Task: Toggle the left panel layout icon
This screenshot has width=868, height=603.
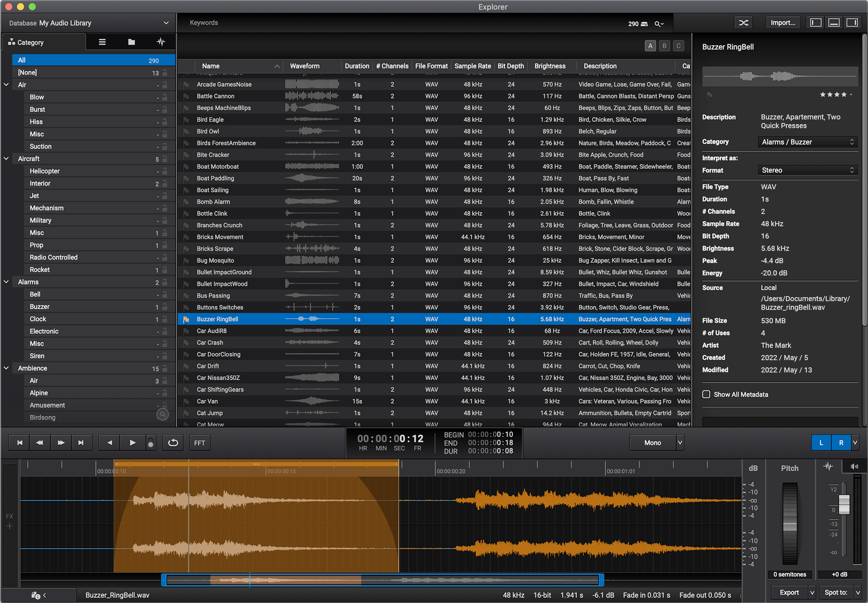Action: [815, 22]
